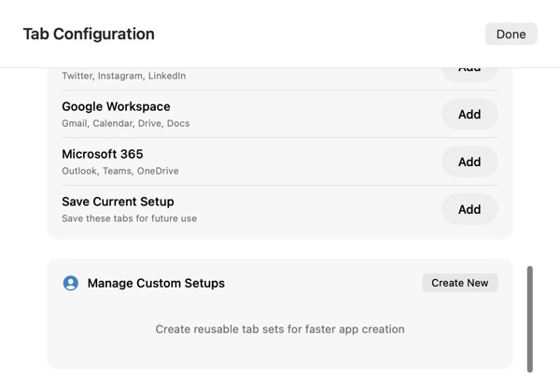Click 'Outlook, Teams, OneDrive' description
The width and height of the screenshot is (560, 392).
click(120, 171)
